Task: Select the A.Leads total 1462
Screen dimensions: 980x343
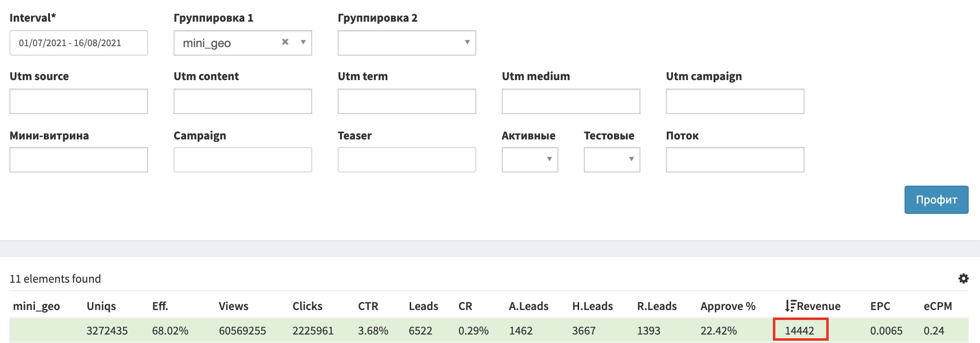Action: (x=521, y=331)
